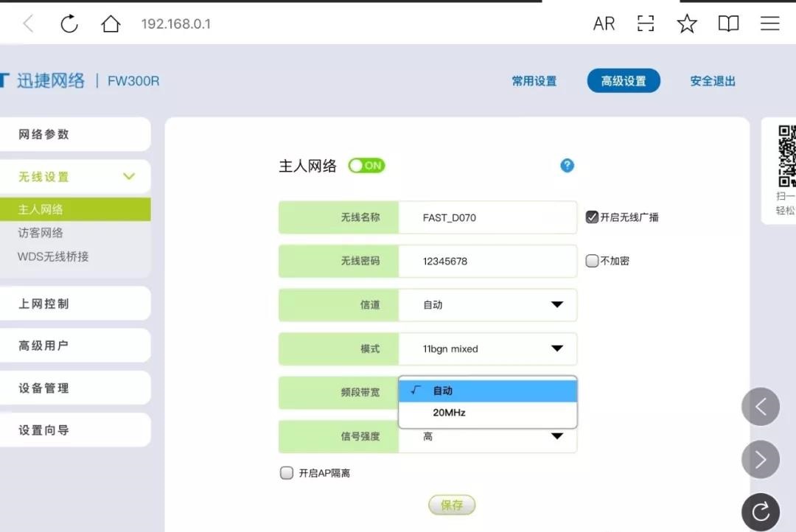Check the 开启AP隔离 checkbox
Image resolution: width=796 pixels, height=532 pixels.
tap(286, 473)
